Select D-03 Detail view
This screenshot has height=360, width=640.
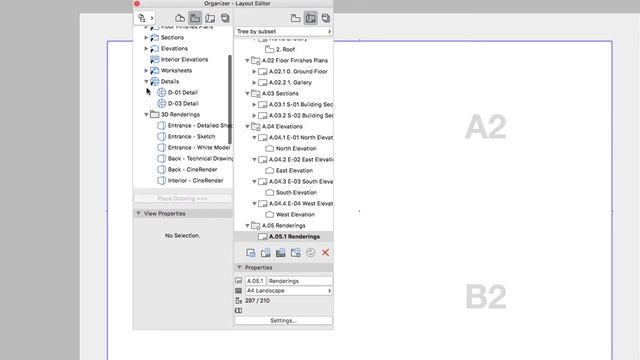point(182,104)
